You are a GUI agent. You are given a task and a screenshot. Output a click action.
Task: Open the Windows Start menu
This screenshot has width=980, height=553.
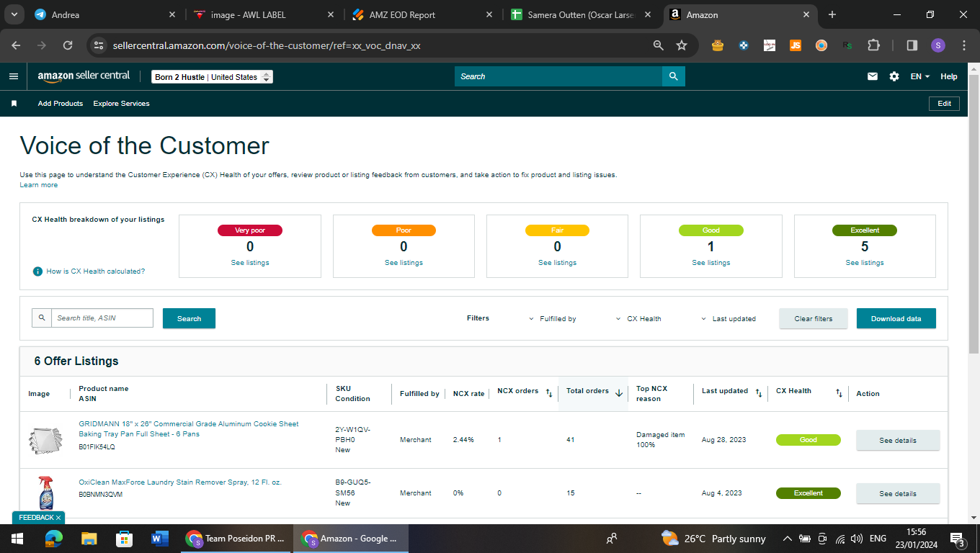(17, 539)
